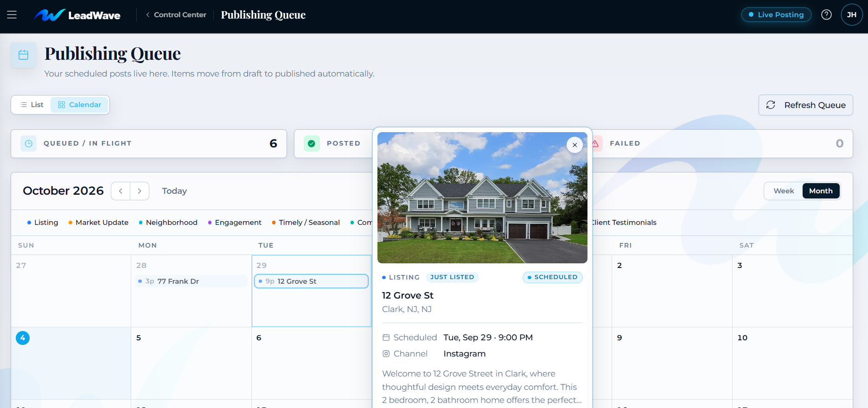Screen dimensions: 868x408
Task: Click the Client Testimonials legend item
Action: click(x=624, y=223)
